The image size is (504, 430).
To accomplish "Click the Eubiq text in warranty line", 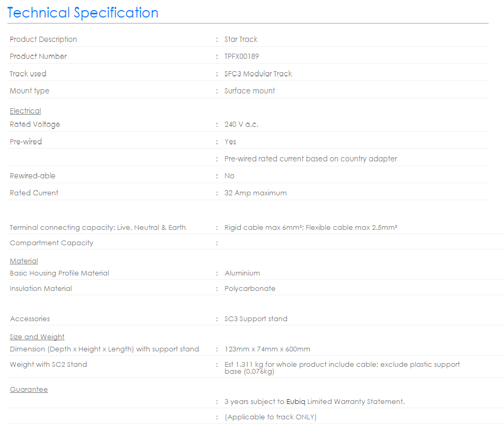I will pyautogui.click(x=296, y=402).
